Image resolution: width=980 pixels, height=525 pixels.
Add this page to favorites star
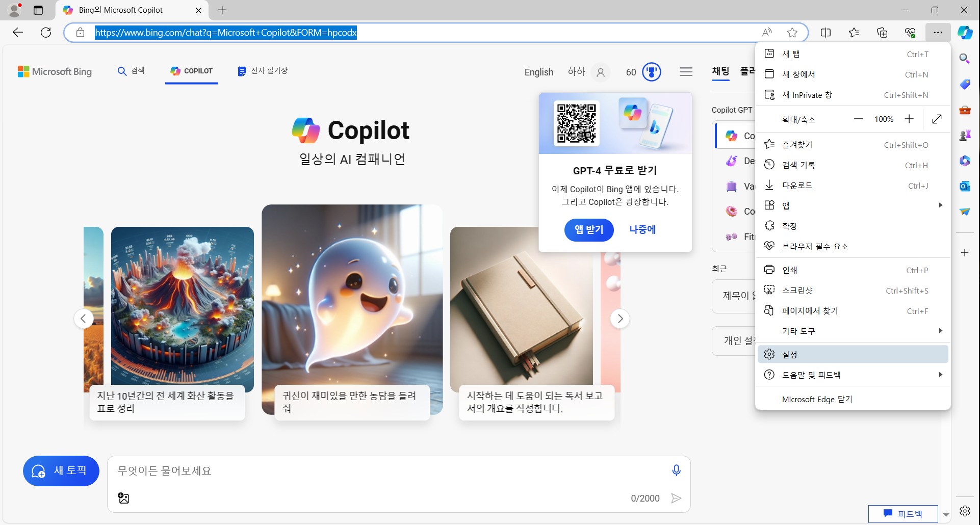[792, 33]
